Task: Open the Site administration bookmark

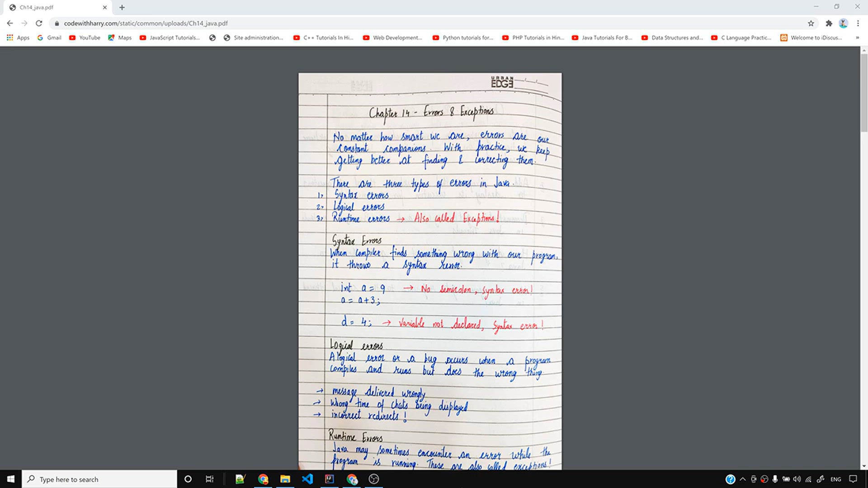Action: (x=253, y=38)
